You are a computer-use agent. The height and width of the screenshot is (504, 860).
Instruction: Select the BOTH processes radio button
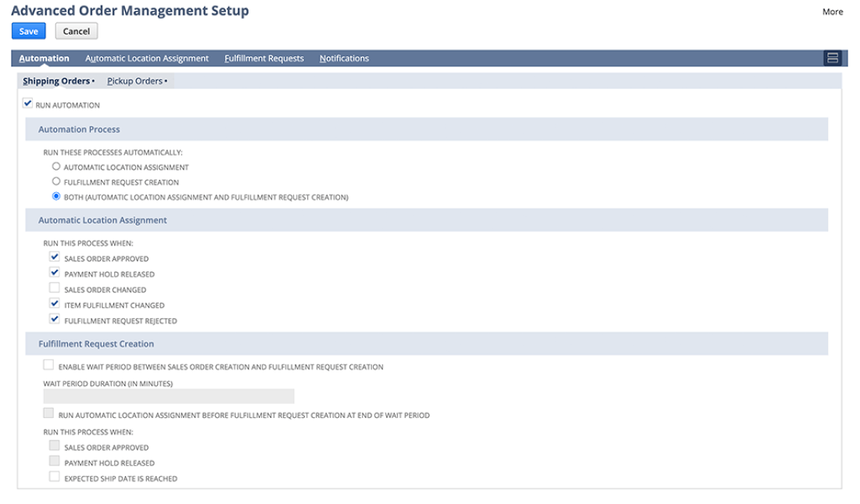pos(56,196)
